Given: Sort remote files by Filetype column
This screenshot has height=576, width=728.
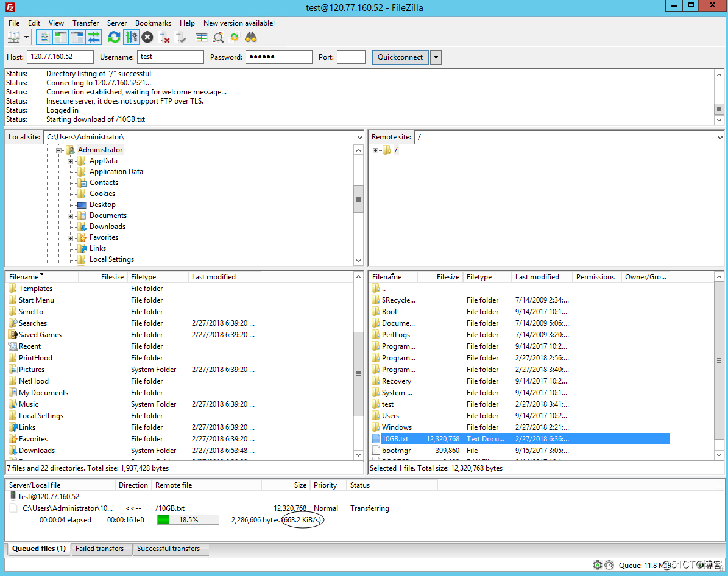Looking at the screenshot, I should 487,276.
